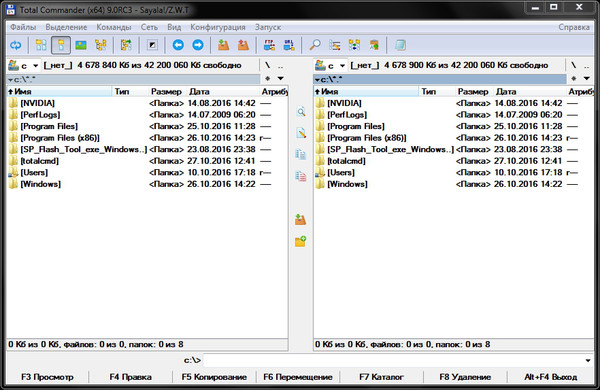Screen dimensions: 600x390
Task: Click the new folder icon in middle bar
Action: point(300,241)
